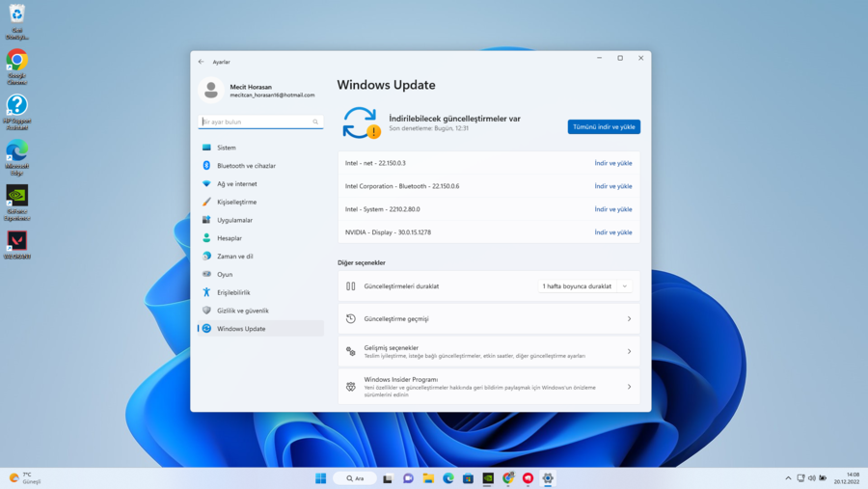Go to Ağ ve internet settings
This screenshot has height=489, width=868.
pyautogui.click(x=260, y=184)
